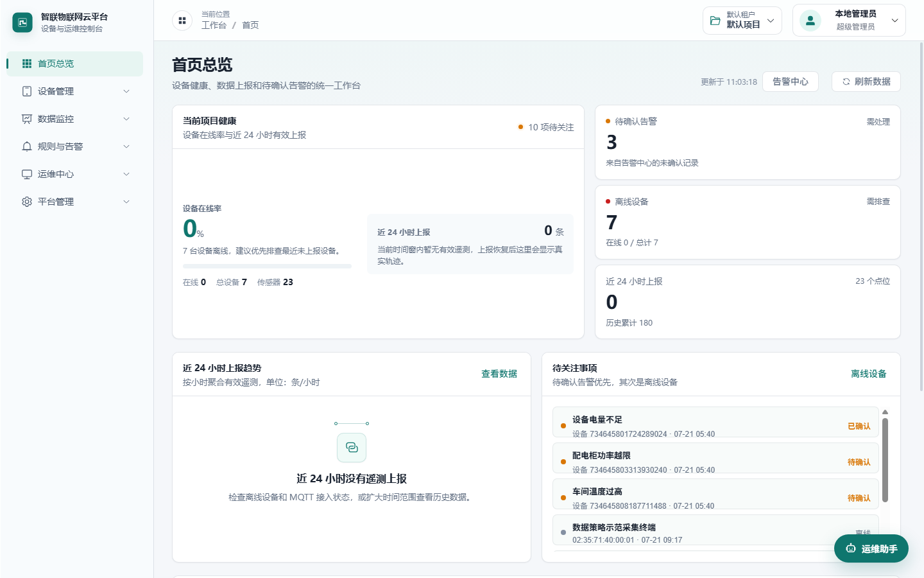The height and width of the screenshot is (578, 924).
Task: Click the 需排查 label
Action: coord(878,202)
